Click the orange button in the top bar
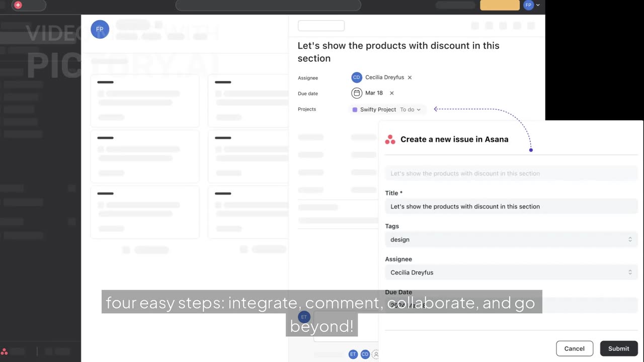644x362 pixels. (x=500, y=5)
